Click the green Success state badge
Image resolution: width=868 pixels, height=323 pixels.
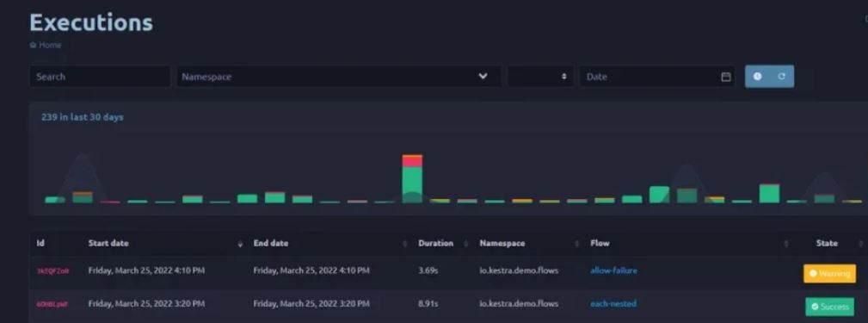tap(829, 307)
